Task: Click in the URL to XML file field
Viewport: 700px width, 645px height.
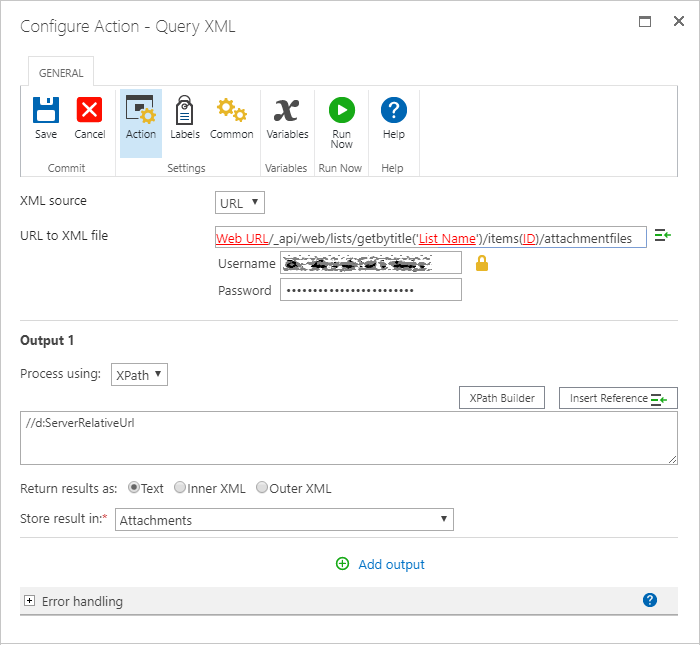Action: (430, 237)
